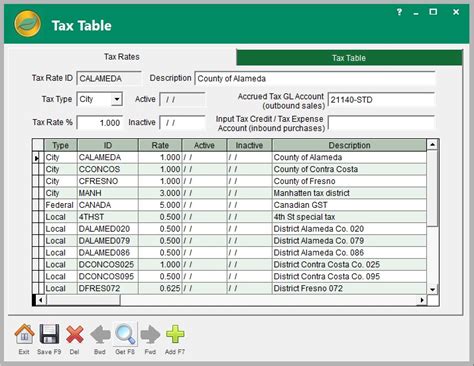Screen dimensions: 474x366
Task: Open help with the question mark icon
Action: (399, 12)
